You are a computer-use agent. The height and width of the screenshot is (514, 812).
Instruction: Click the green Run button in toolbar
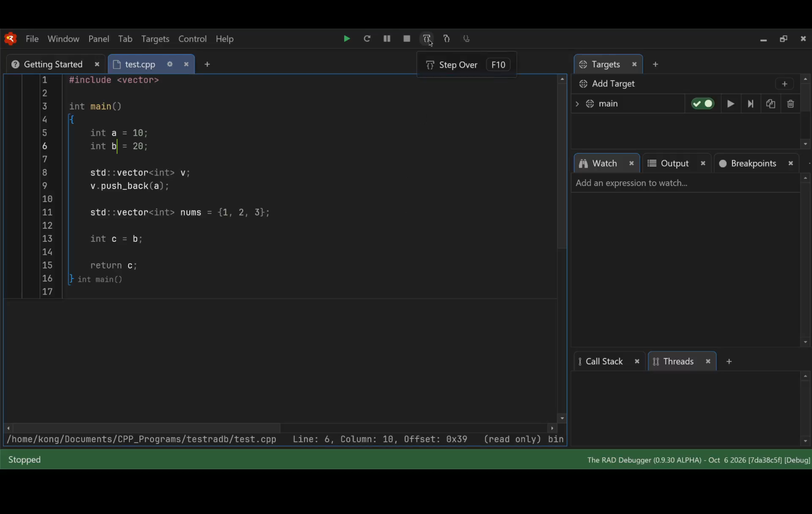[x=347, y=39]
